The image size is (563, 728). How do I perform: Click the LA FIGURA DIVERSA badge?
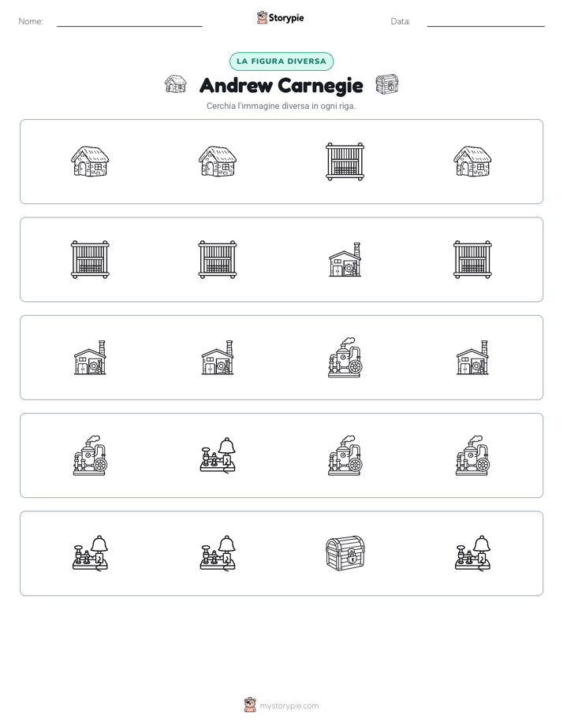tap(281, 61)
